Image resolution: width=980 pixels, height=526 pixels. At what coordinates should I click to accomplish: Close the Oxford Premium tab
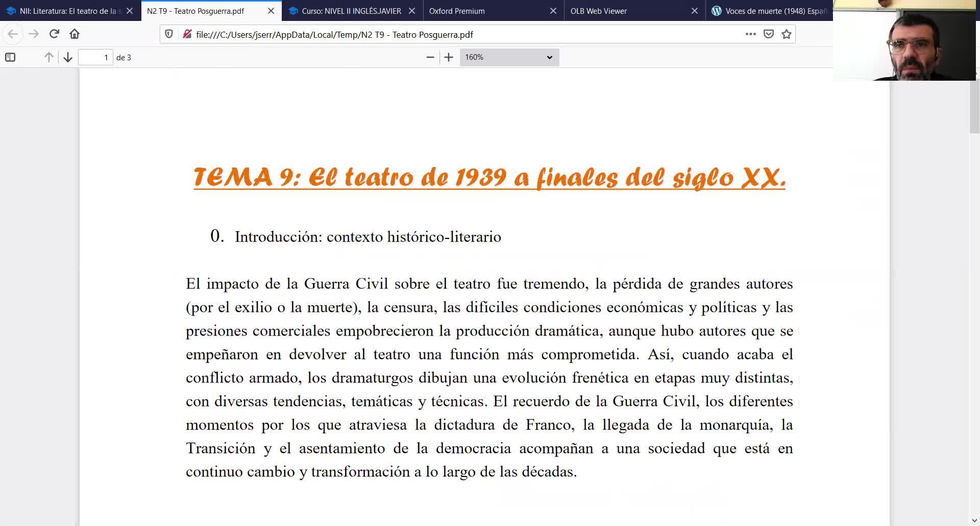point(553,11)
